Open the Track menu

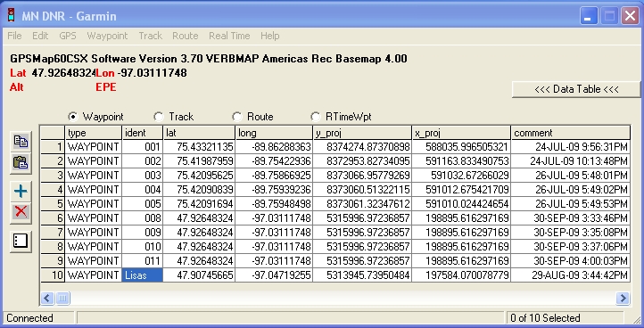coord(151,37)
